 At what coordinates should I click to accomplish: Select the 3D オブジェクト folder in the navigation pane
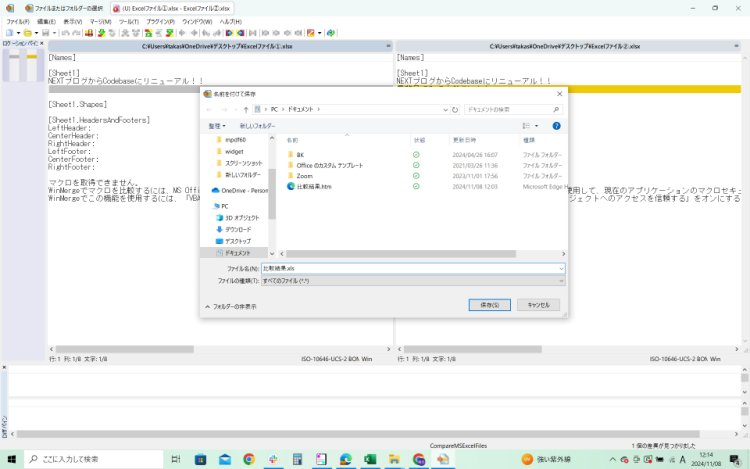241,217
